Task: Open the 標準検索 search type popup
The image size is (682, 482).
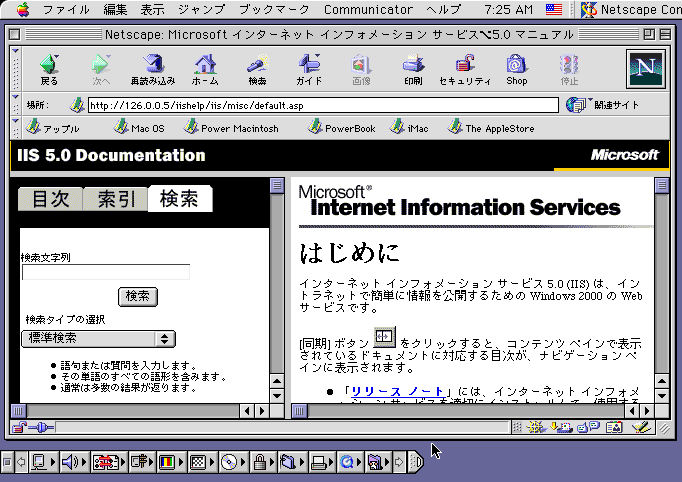Action: 98,338
